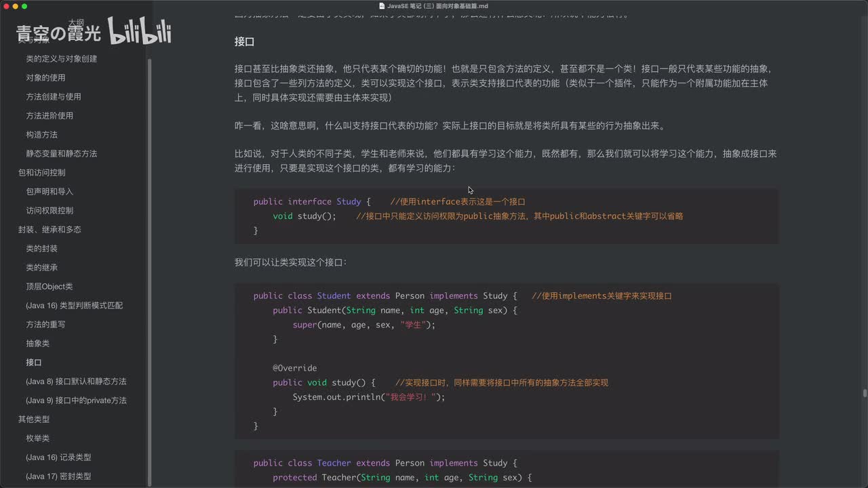Click the super(name, age, sex, "学生") line
868x488 pixels.
point(363,325)
